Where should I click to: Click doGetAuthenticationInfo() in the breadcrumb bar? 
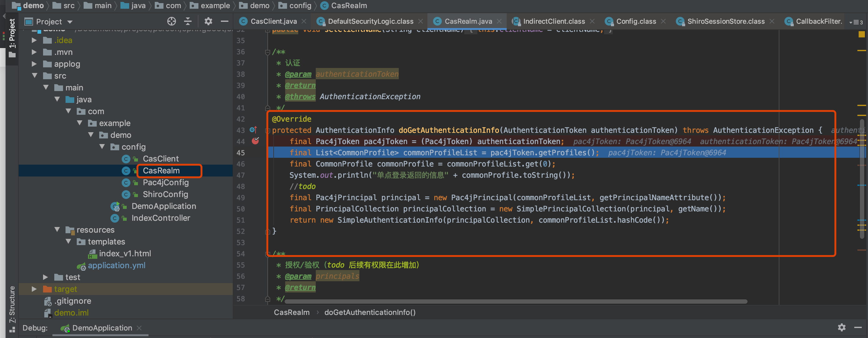(370, 312)
